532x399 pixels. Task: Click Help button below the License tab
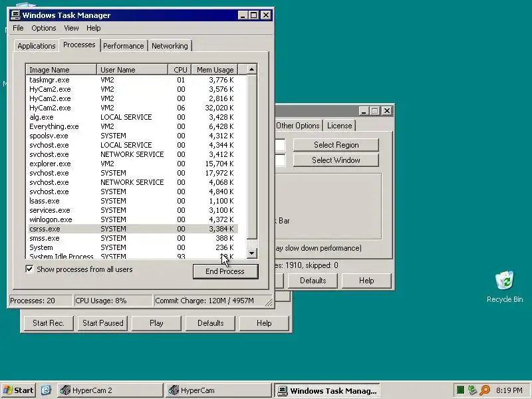click(366, 281)
